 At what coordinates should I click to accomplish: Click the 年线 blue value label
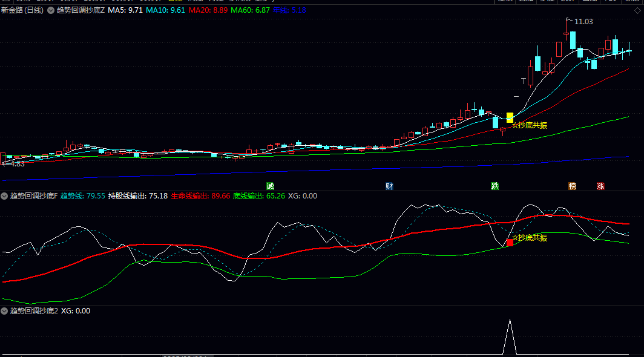tap(289, 11)
